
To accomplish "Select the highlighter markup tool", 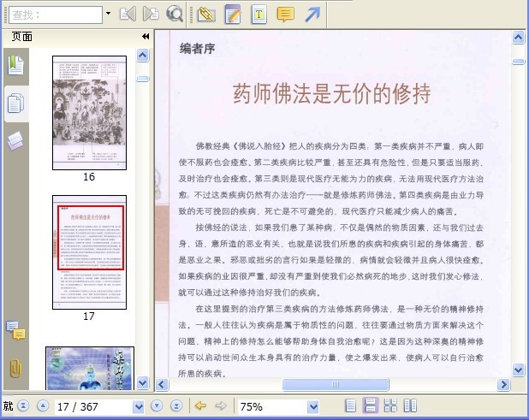I will coord(206,15).
